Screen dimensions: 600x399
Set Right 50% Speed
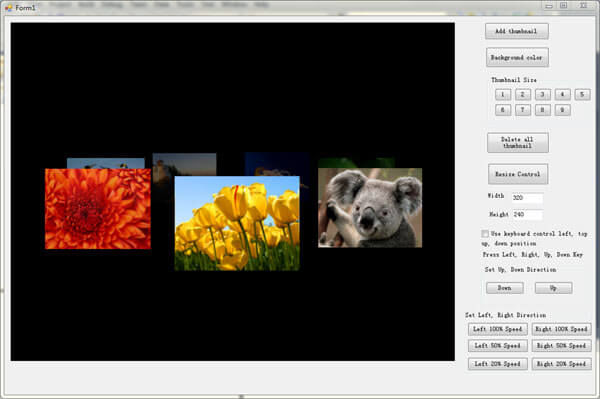click(x=561, y=346)
